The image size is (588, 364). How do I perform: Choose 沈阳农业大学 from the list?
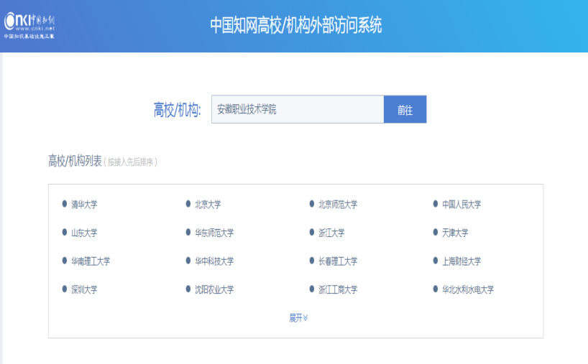pos(214,290)
